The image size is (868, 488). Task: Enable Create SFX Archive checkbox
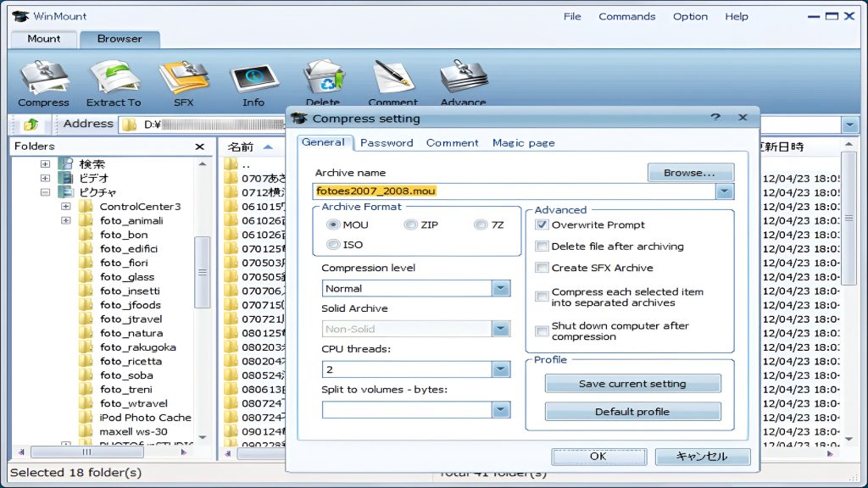(542, 268)
